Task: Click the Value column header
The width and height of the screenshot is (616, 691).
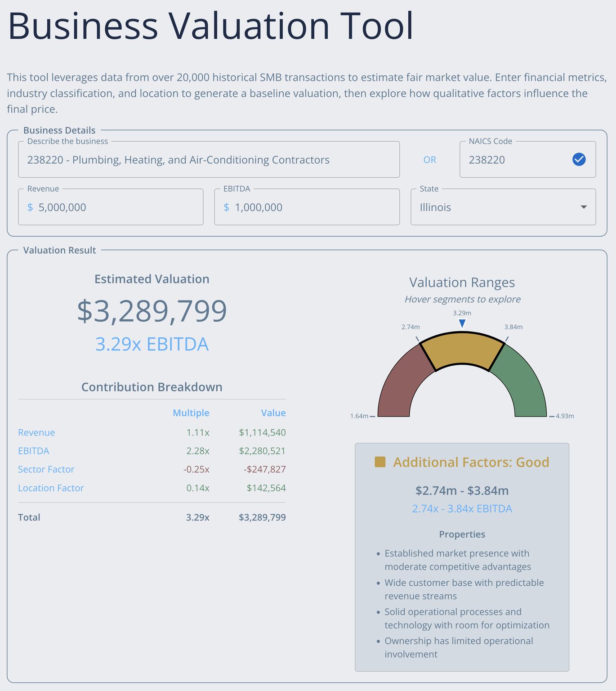Action: coord(273,413)
